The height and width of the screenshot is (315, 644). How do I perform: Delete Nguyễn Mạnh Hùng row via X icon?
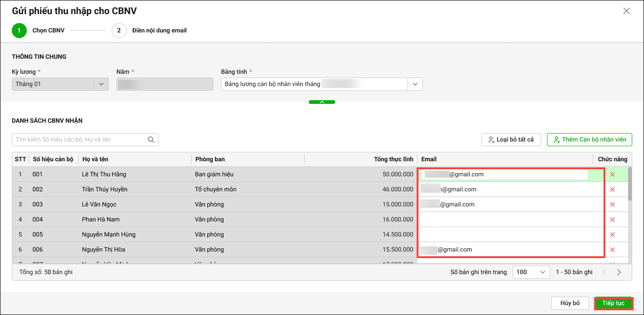pos(612,235)
